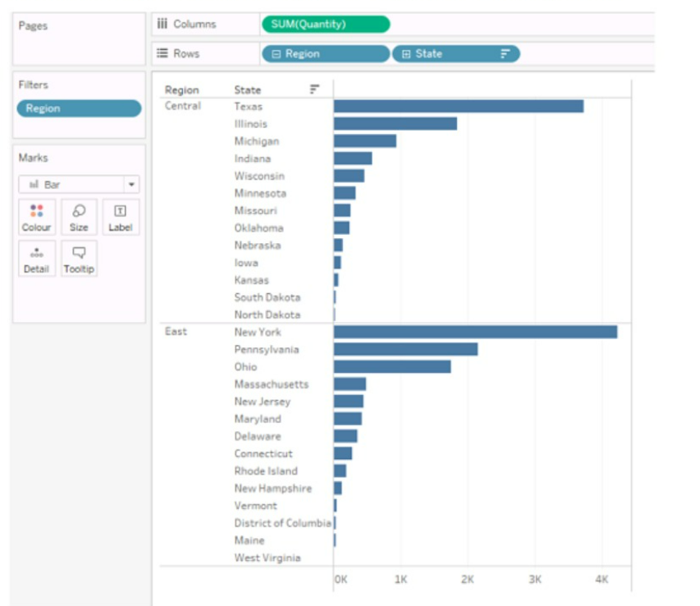This screenshot has width=700, height=606.
Task: Click the Columns shelf icon
Action: tap(162, 25)
